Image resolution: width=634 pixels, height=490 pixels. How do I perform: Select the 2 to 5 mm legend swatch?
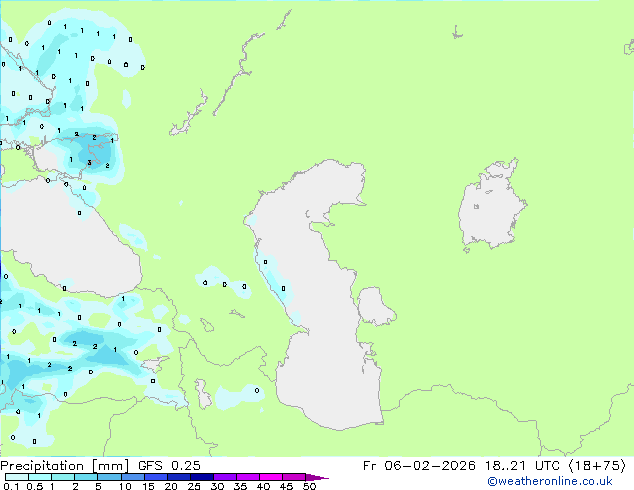(x=86, y=477)
